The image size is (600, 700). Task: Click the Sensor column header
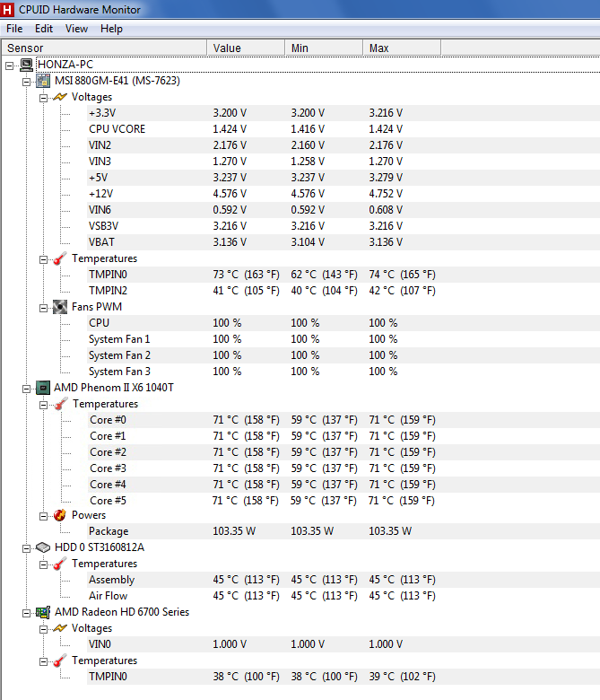pyautogui.click(x=104, y=48)
